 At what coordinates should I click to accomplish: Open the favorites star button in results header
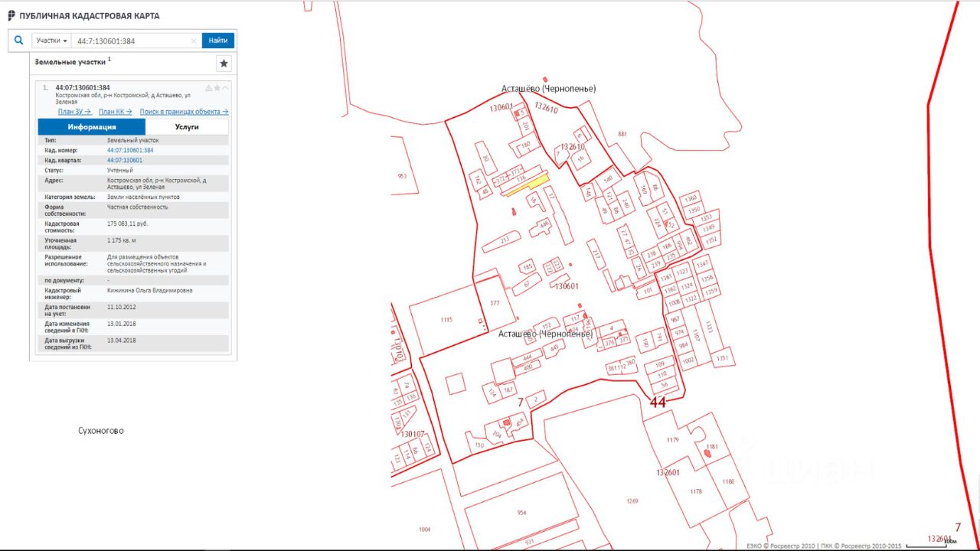(x=224, y=64)
